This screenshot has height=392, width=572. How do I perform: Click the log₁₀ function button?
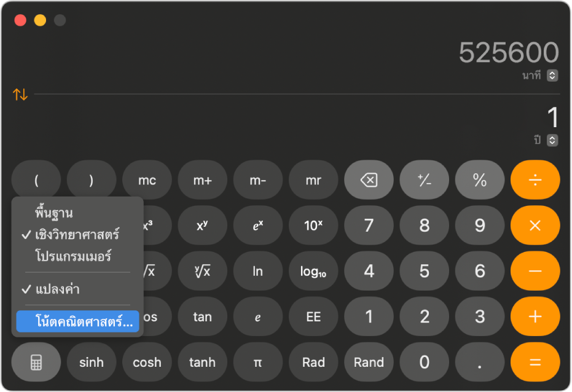(x=313, y=271)
